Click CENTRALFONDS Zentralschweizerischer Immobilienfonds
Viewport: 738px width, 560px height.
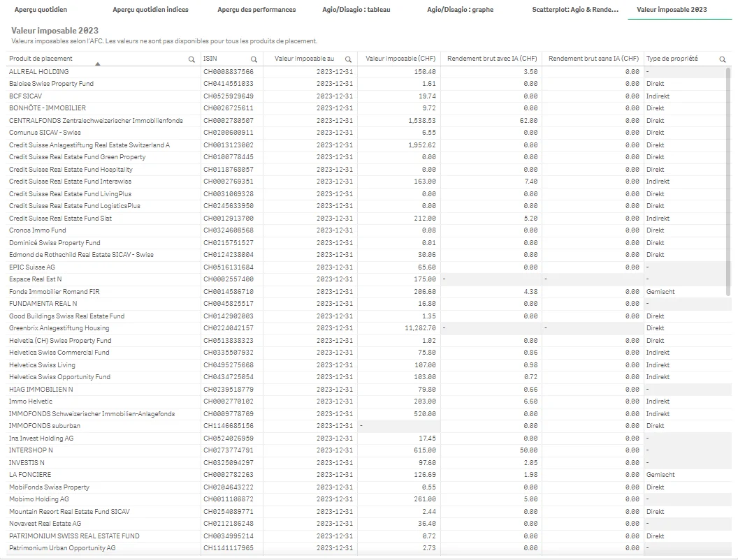click(96, 120)
